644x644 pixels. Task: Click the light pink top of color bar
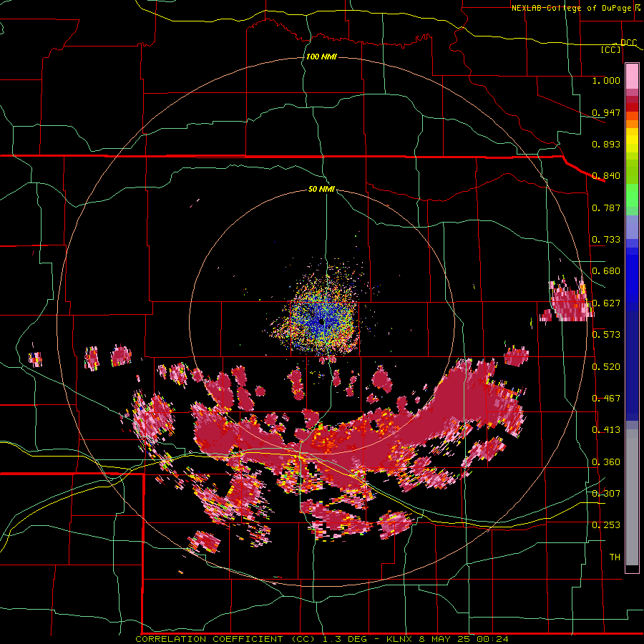(x=632, y=76)
